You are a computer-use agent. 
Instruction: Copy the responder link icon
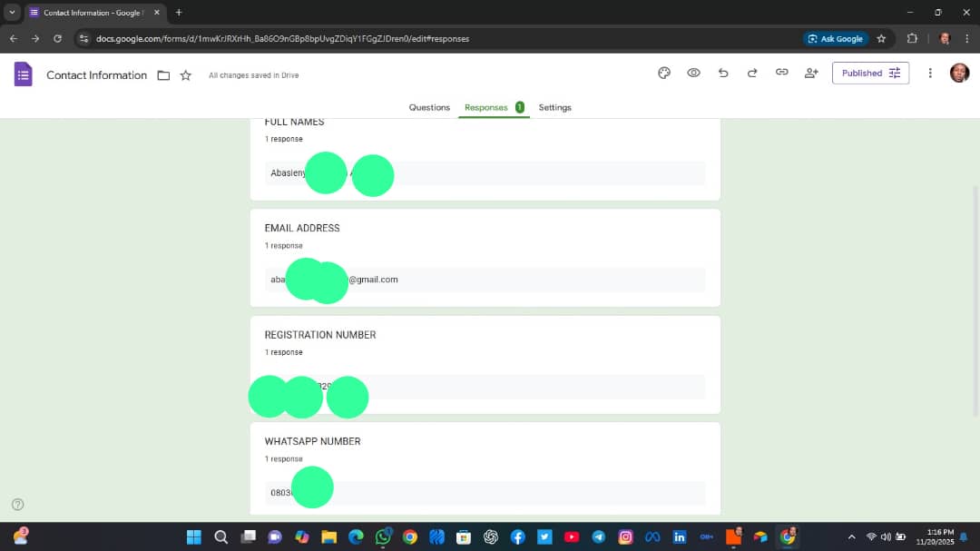pyautogui.click(x=781, y=73)
